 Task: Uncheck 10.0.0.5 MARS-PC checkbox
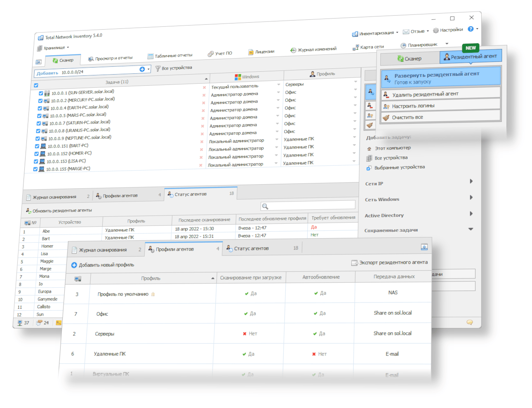pos(40,116)
